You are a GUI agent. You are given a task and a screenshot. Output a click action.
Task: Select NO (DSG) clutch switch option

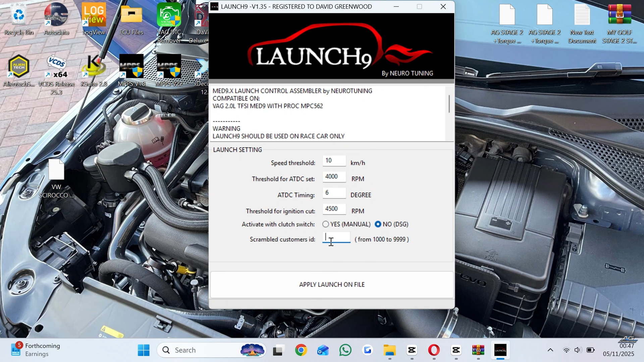(x=378, y=224)
